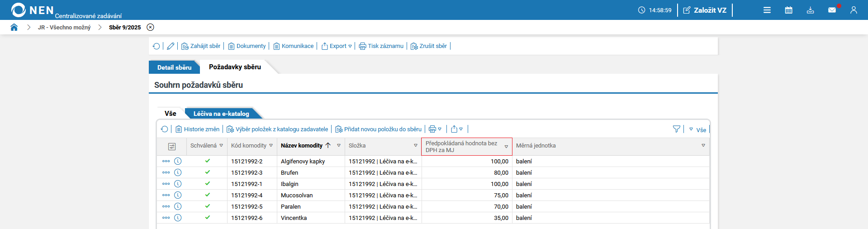Switch to the Detail sběru tab
The width and height of the screenshot is (868, 229).
(174, 67)
